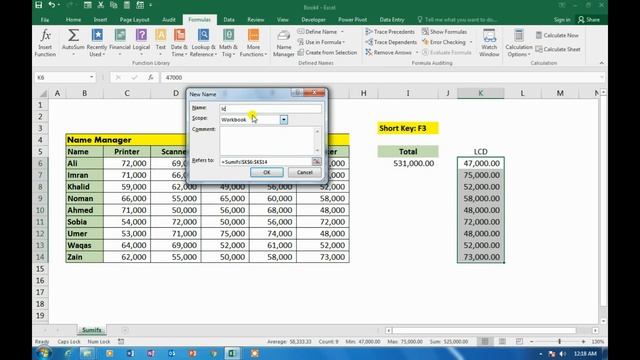Image resolution: width=640 pixels, height=360 pixels.
Task: Collapse the ribbon with the arrow
Action: 601,63
